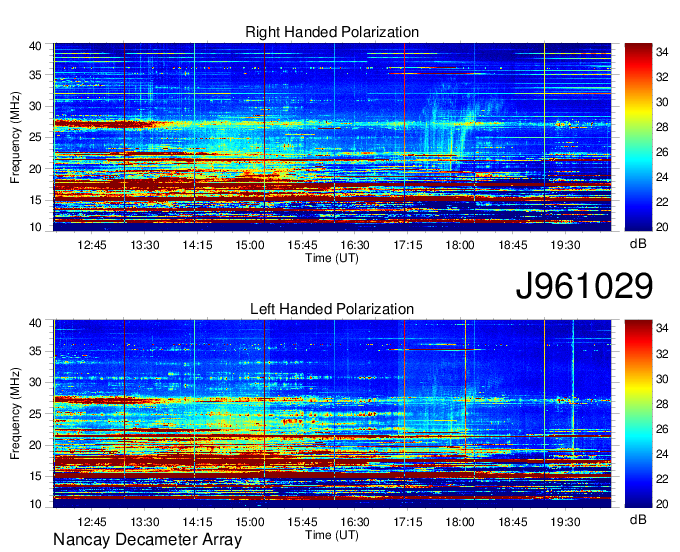Click "Time (UT)" label under Right Handed plot
The width and height of the screenshot is (680, 552).
click(x=332, y=258)
